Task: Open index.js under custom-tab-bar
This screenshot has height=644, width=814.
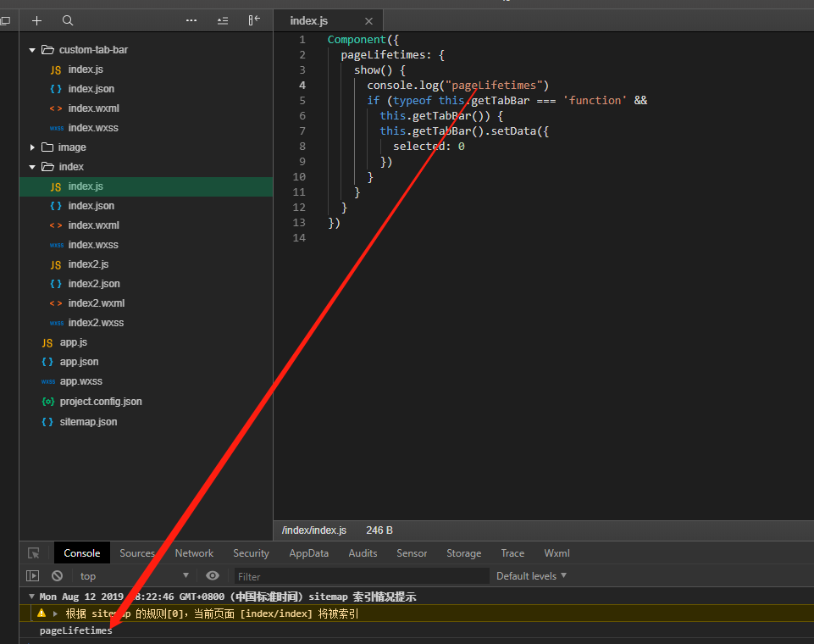Action: click(x=86, y=69)
